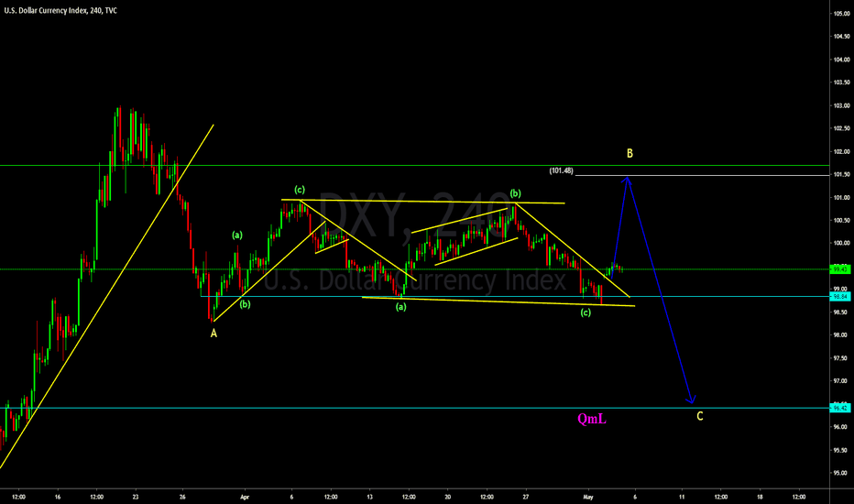Select the cyan 96.42 price tag
Image resolution: width=854 pixels, height=504 pixels.
coord(840,408)
